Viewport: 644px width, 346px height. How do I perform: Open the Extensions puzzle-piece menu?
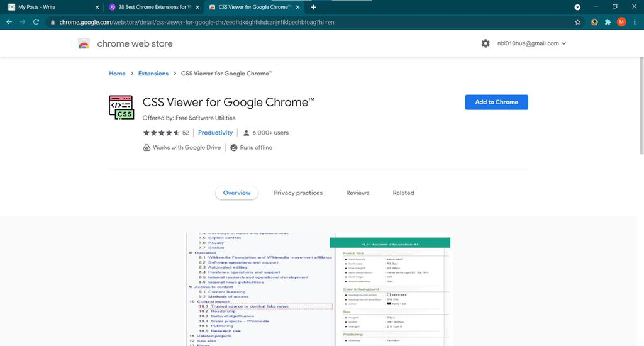coord(608,21)
